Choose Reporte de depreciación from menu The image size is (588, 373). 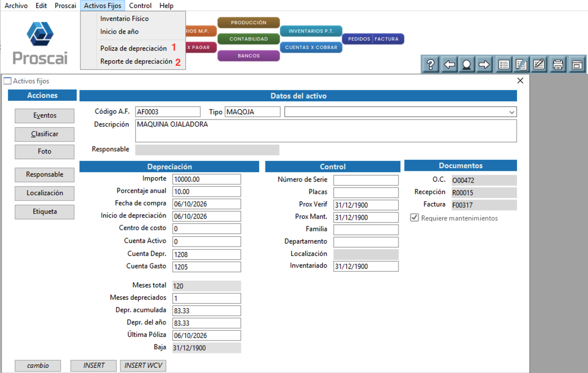[x=136, y=61]
